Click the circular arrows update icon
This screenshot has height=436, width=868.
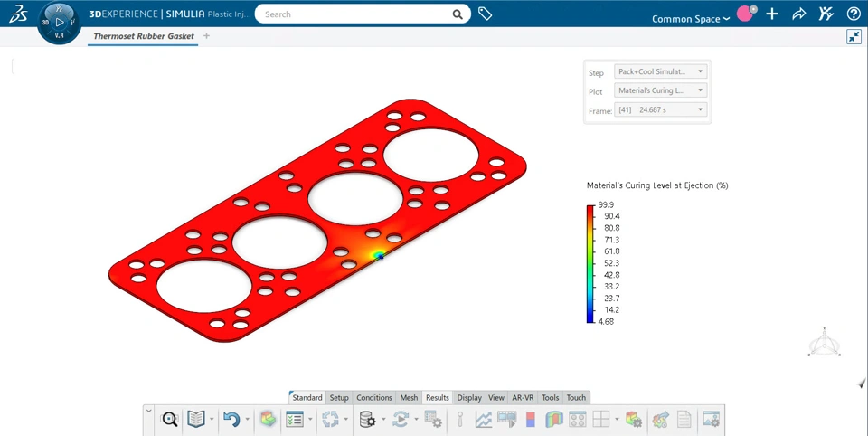click(330, 420)
